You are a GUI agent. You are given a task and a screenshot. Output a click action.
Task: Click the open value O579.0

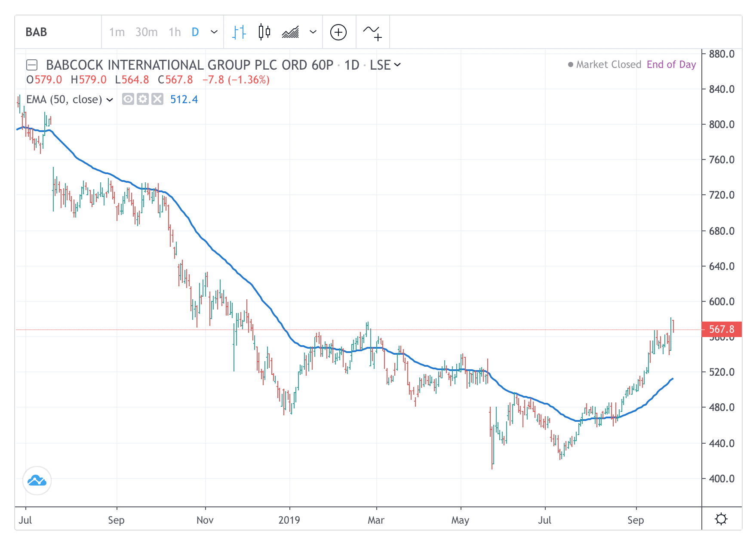44,80
